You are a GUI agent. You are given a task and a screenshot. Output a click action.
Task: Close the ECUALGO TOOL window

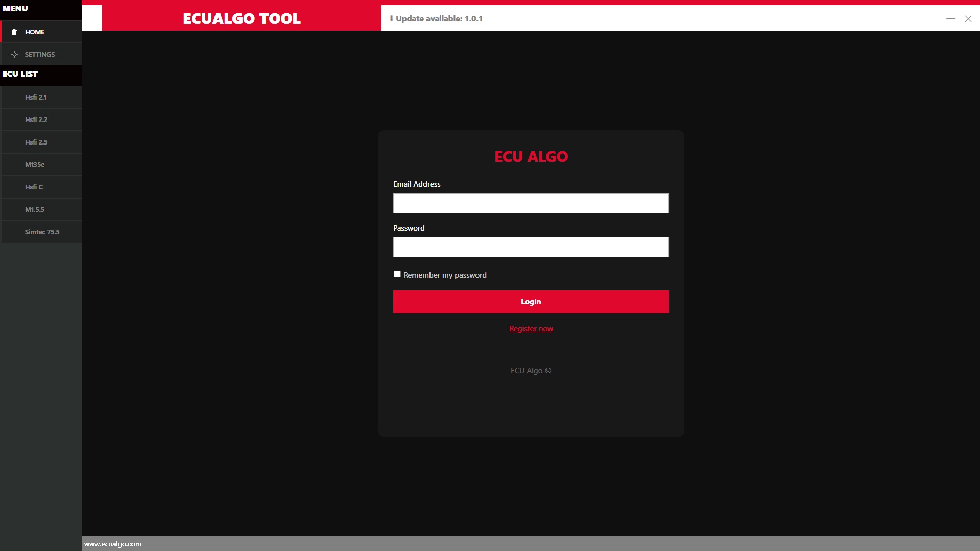968,18
